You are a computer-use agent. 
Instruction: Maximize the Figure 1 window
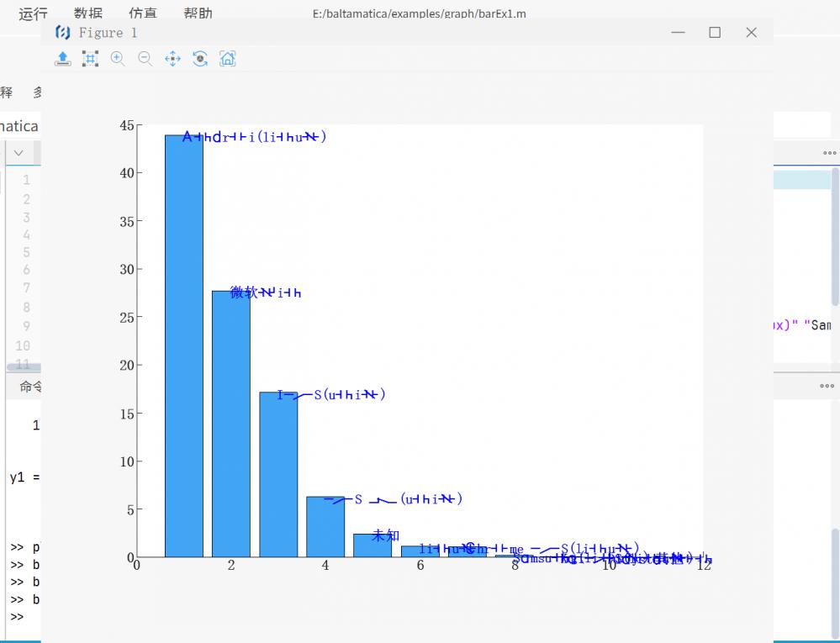[715, 33]
